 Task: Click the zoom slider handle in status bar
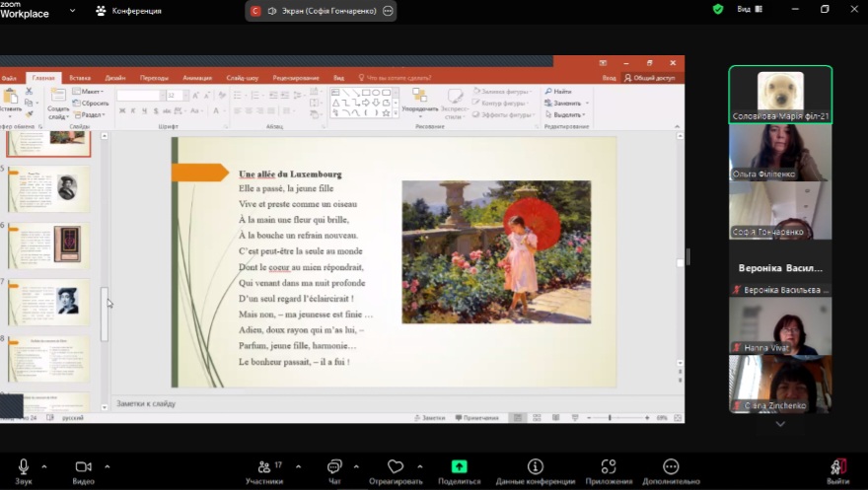[x=610, y=418]
